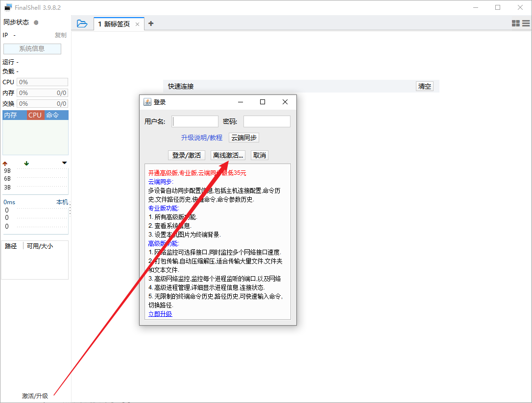Close the 登录 dialog

(285, 102)
